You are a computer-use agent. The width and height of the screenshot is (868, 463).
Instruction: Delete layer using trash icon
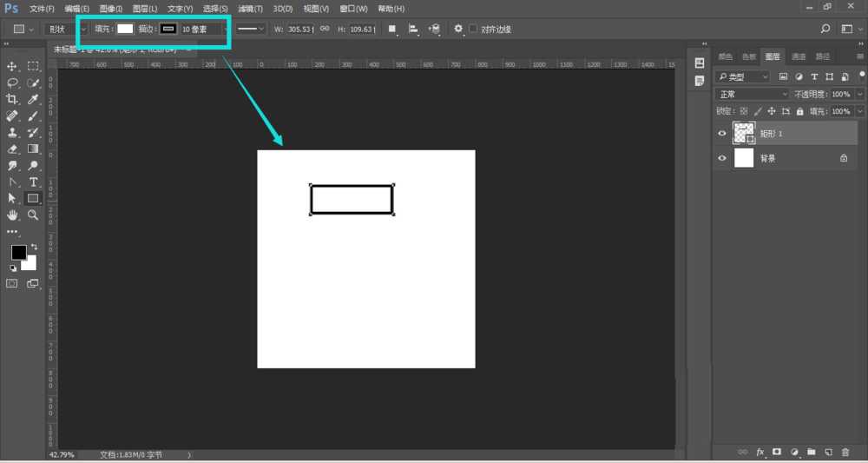click(845, 452)
